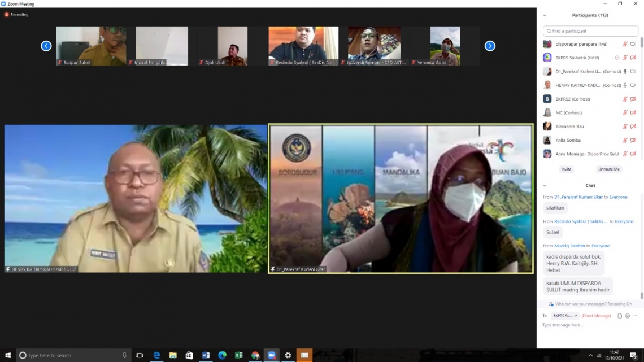
Task: Click Mudriq Ibrahim sender name in chat
Action: pyautogui.click(x=569, y=246)
